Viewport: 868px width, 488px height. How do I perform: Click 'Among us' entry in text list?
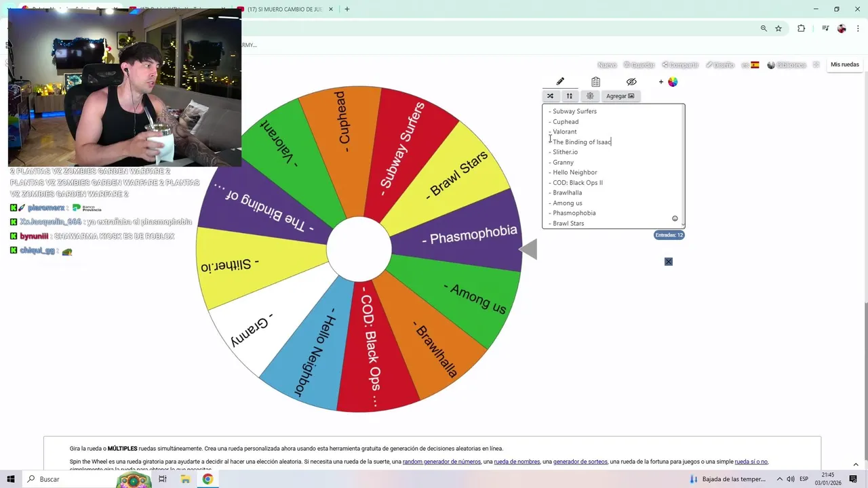[567, 203]
